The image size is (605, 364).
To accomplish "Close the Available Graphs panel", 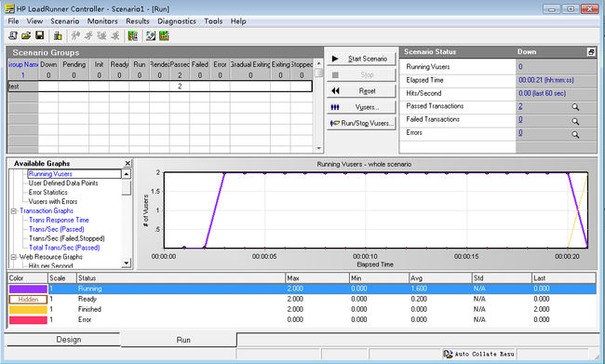I will (128, 163).
